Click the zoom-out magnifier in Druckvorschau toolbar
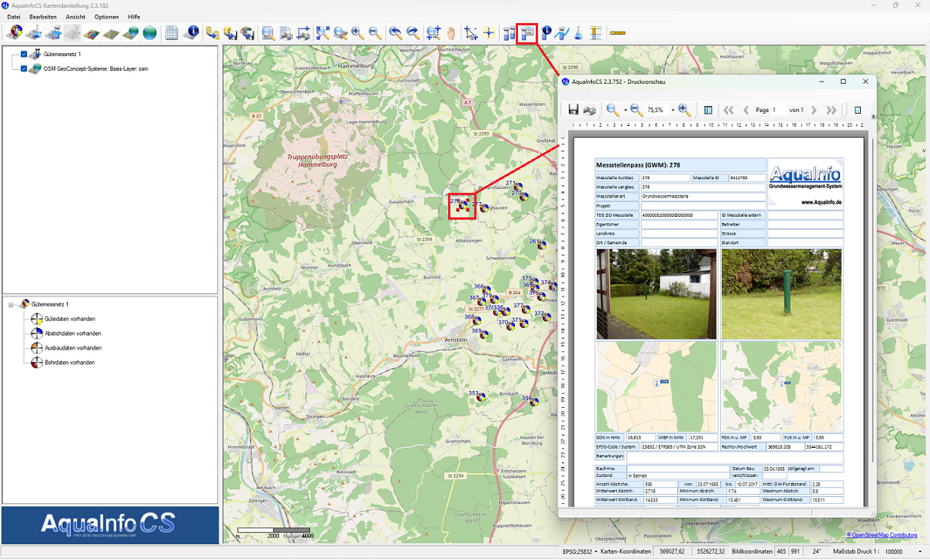 point(636,110)
